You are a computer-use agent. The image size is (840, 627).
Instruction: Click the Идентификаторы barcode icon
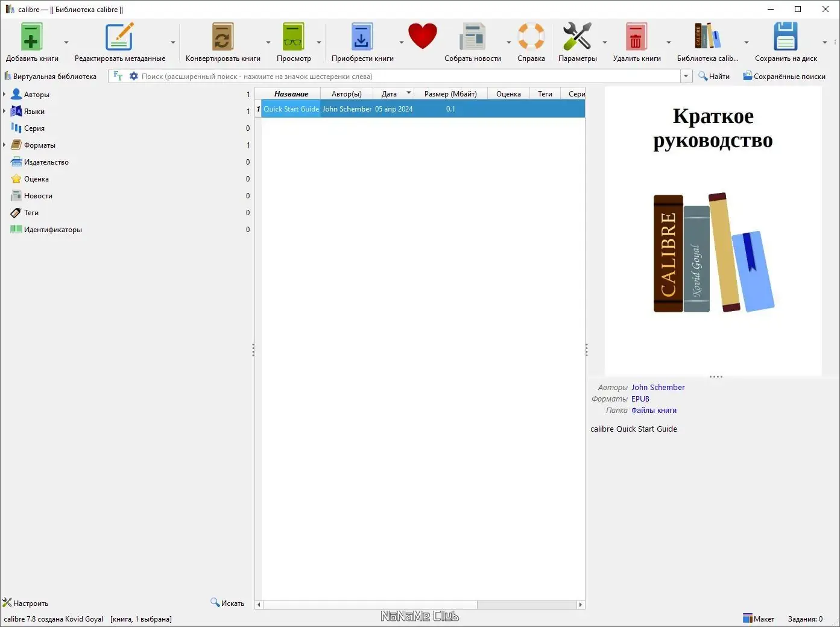click(16, 229)
